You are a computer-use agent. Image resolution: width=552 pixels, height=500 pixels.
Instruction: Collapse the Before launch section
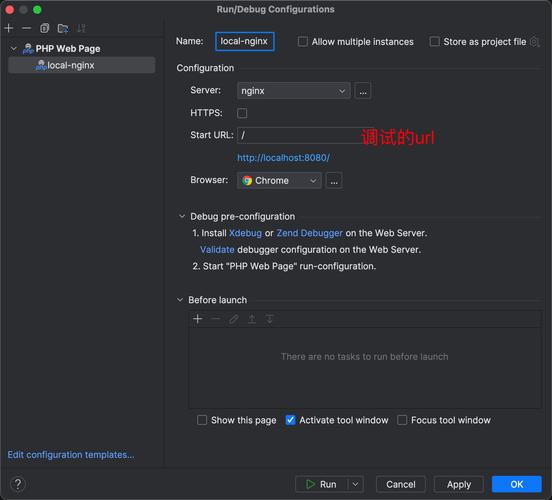coord(180,300)
